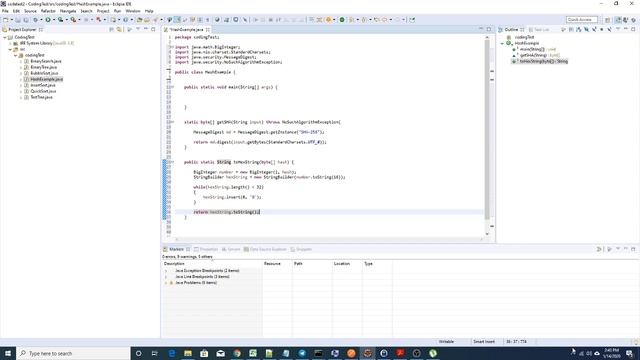Click the editor vertical scrollbar
Image resolution: width=640 pixels, height=360 pixels.
point(487,130)
